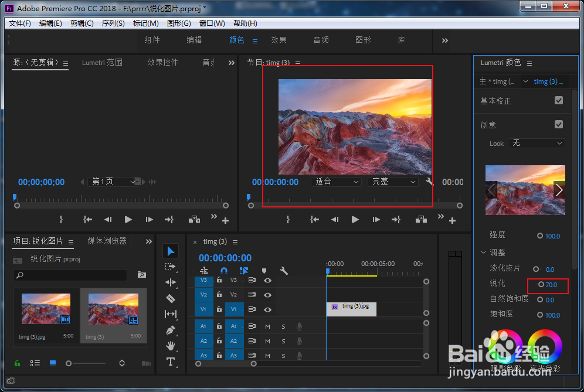
Task: Select the Pen tool
Action: [x=171, y=330]
